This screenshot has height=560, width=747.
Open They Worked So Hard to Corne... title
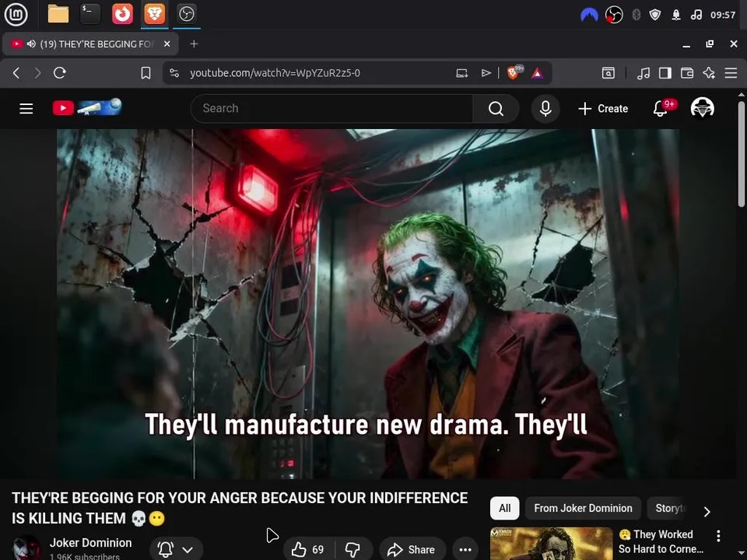click(661, 541)
